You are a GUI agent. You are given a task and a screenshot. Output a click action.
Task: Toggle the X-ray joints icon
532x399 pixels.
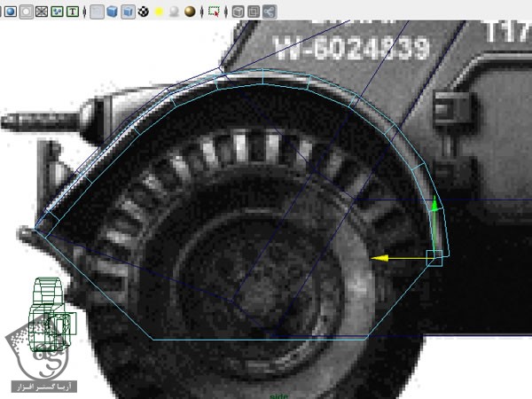[x=269, y=12]
